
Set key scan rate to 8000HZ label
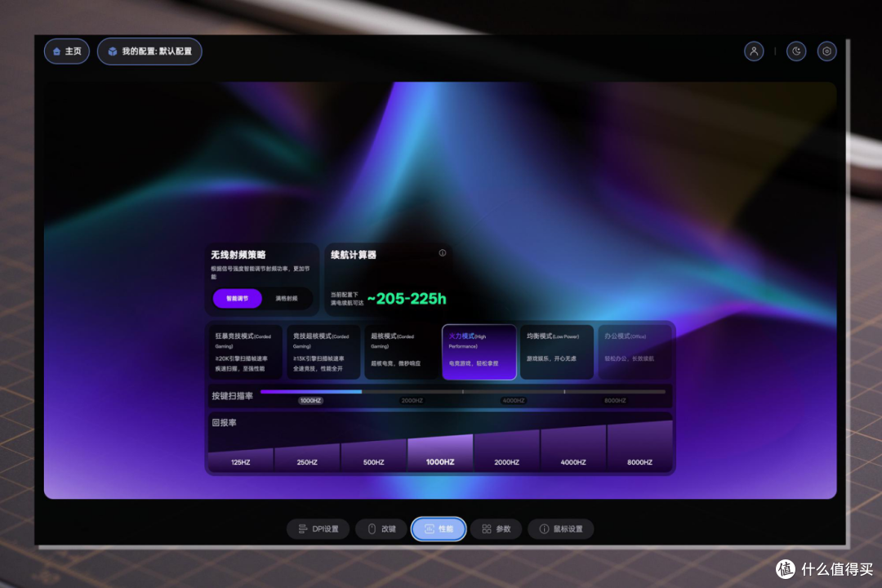pyautogui.click(x=615, y=401)
